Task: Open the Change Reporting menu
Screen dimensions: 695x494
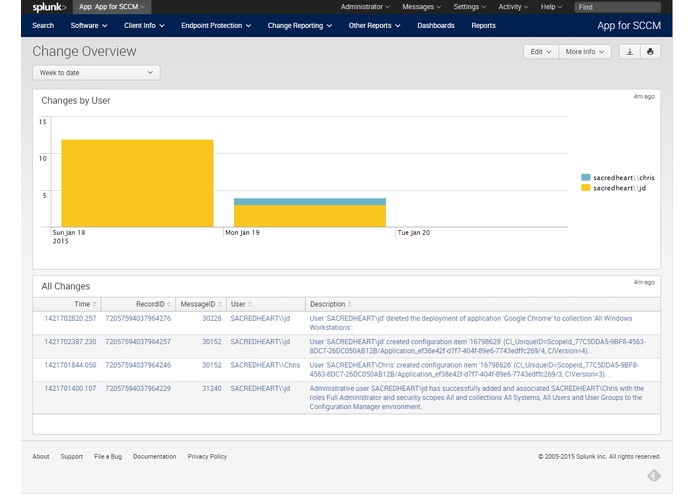Action: click(x=300, y=26)
